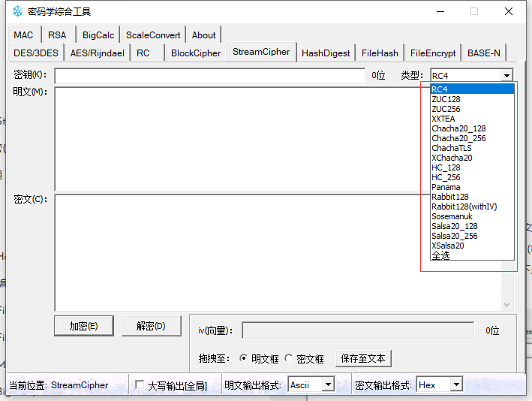Choose HC_256 from the cipher list
This screenshot has height=401, width=532.
click(x=472, y=177)
